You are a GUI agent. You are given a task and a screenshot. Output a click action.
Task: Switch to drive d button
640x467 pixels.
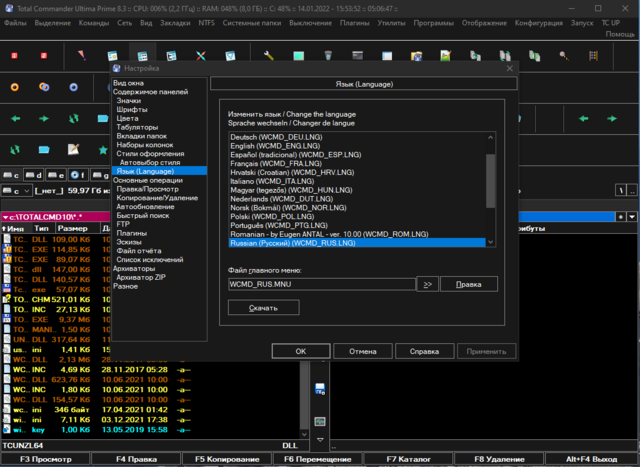tap(34, 176)
